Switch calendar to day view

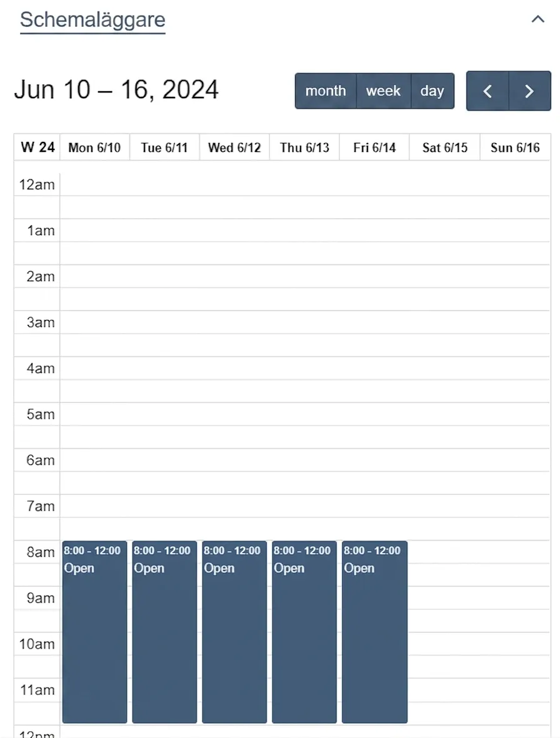click(432, 91)
